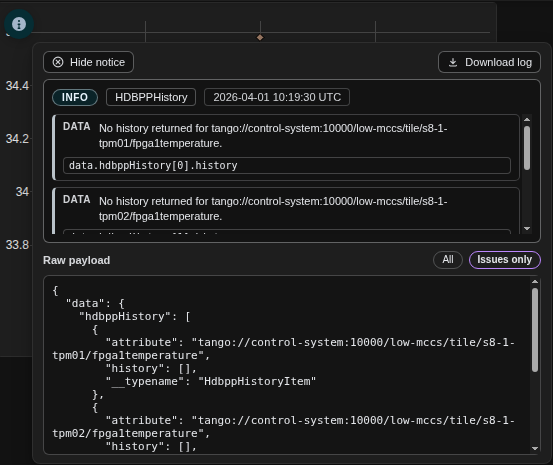
Task: Click the Download log button
Action: tap(489, 62)
